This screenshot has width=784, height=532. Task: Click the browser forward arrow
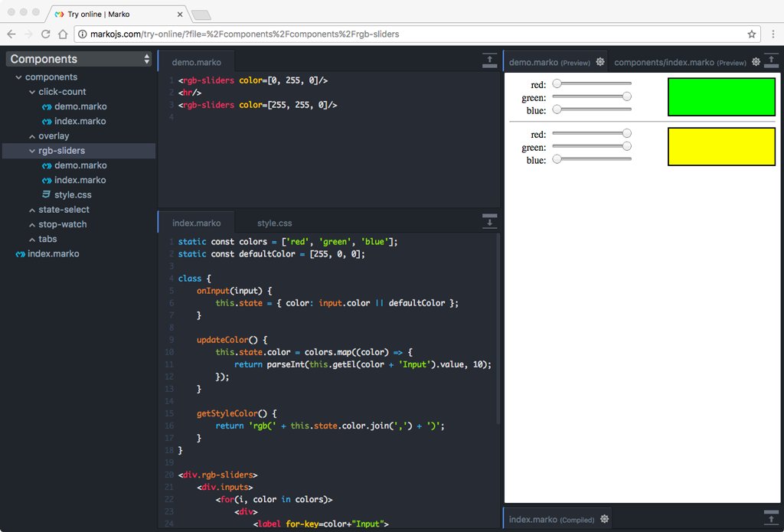(x=28, y=34)
